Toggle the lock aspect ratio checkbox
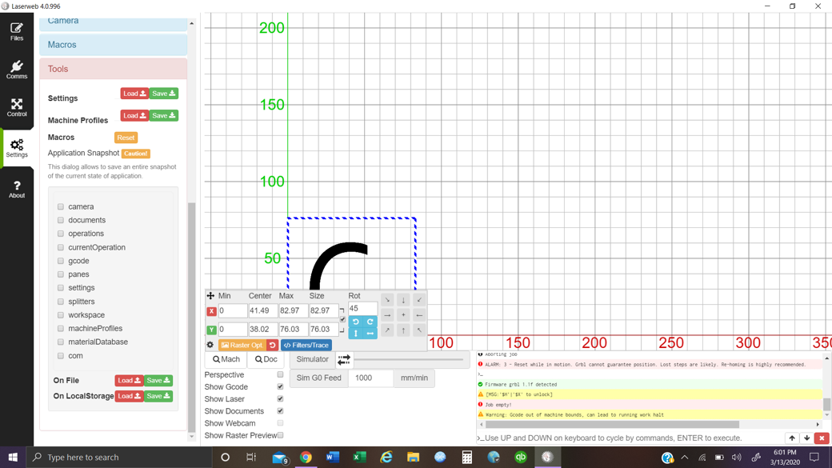 [343, 319]
